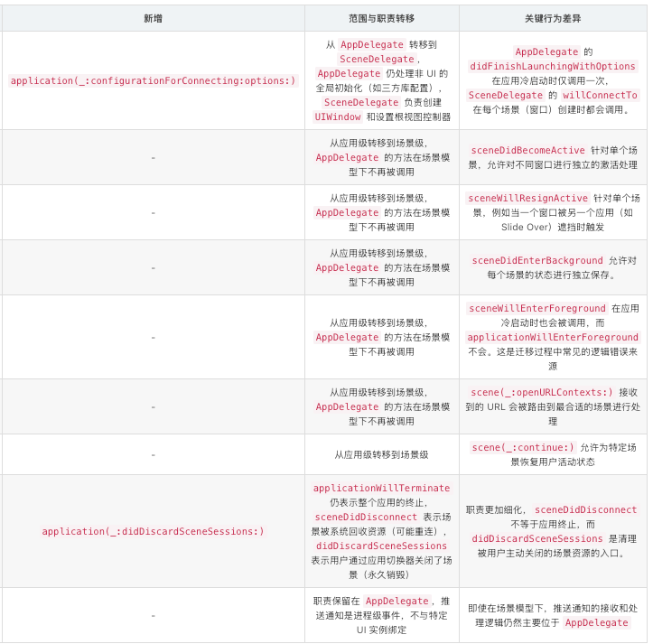The width and height of the screenshot is (653, 644).
Task: Click the sceneDidBecomeActive code snippet
Action: 527,150
